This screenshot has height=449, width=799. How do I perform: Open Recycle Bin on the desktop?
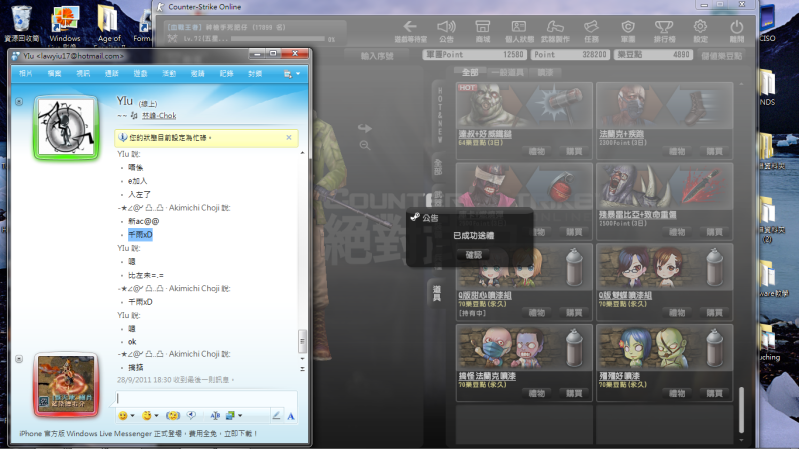coord(21,23)
